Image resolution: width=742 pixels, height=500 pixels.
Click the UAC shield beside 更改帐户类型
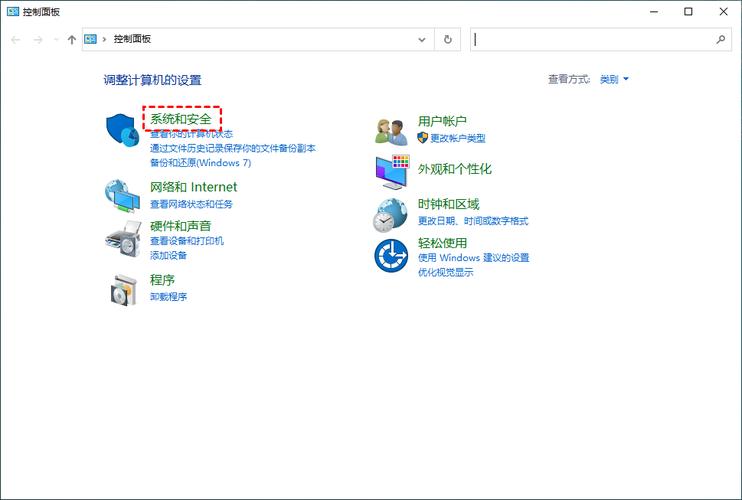point(423,138)
